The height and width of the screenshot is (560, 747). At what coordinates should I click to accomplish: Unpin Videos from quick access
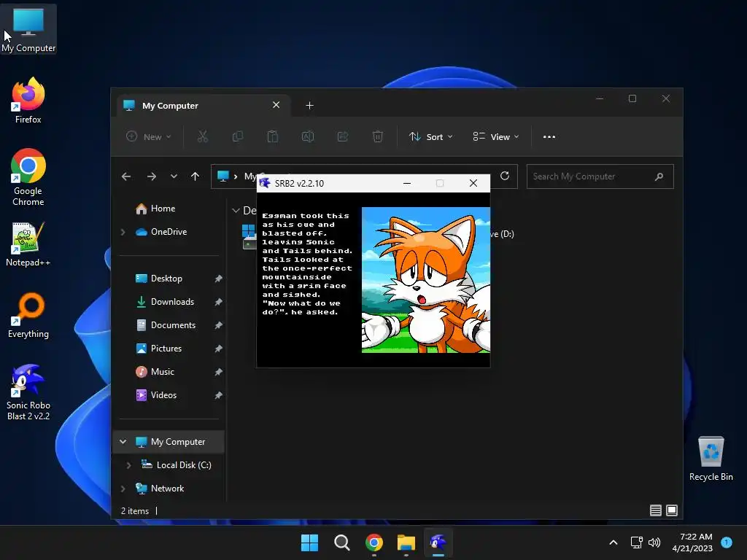(218, 395)
